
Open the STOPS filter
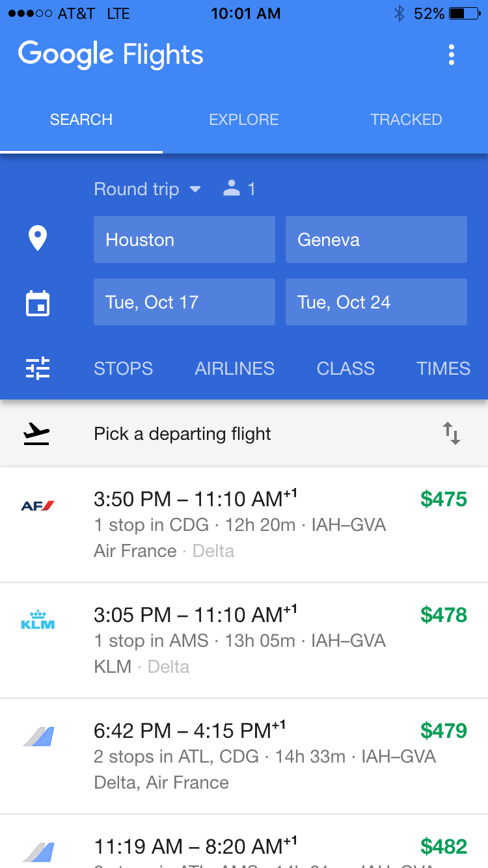click(x=123, y=368)
